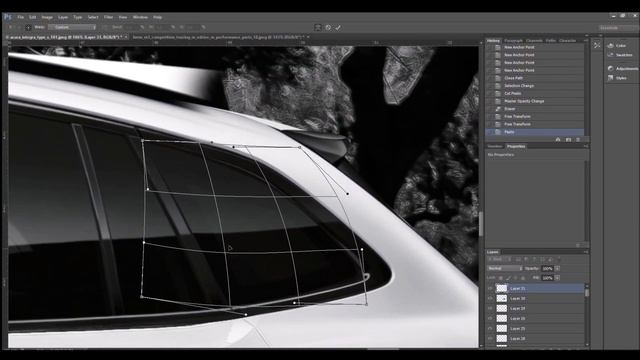The width and height of the screenshot is (640, 360).
Task: Toggle lock transparent pixels icon
Action: pos(501,278)
